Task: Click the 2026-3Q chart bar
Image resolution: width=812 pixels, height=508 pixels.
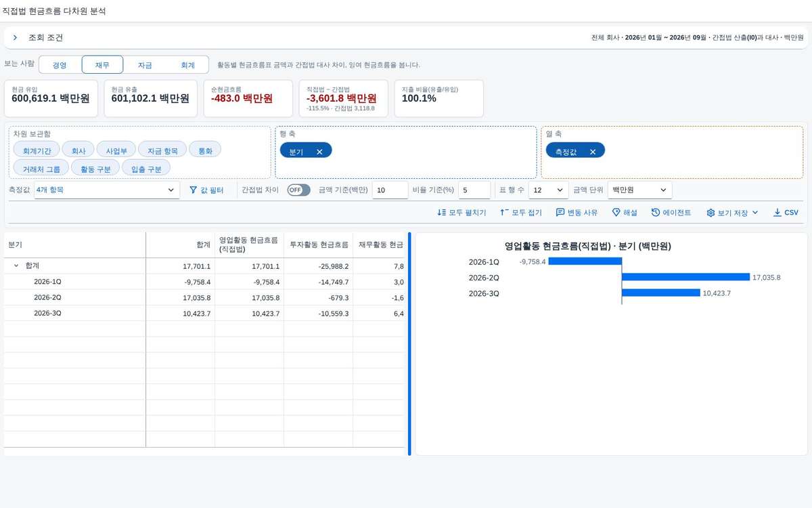Action: pos(661,293)
